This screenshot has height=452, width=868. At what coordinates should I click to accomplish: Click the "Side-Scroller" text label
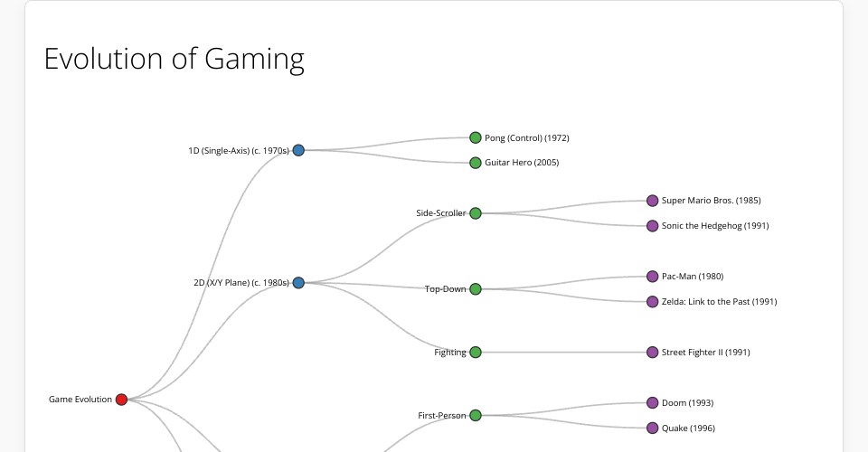[x=441, y=213]
